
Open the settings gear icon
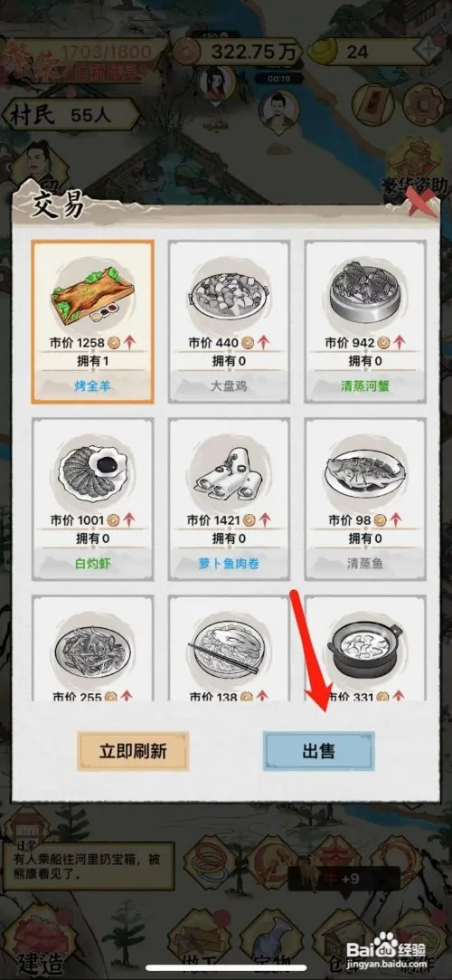click(423, 102)
